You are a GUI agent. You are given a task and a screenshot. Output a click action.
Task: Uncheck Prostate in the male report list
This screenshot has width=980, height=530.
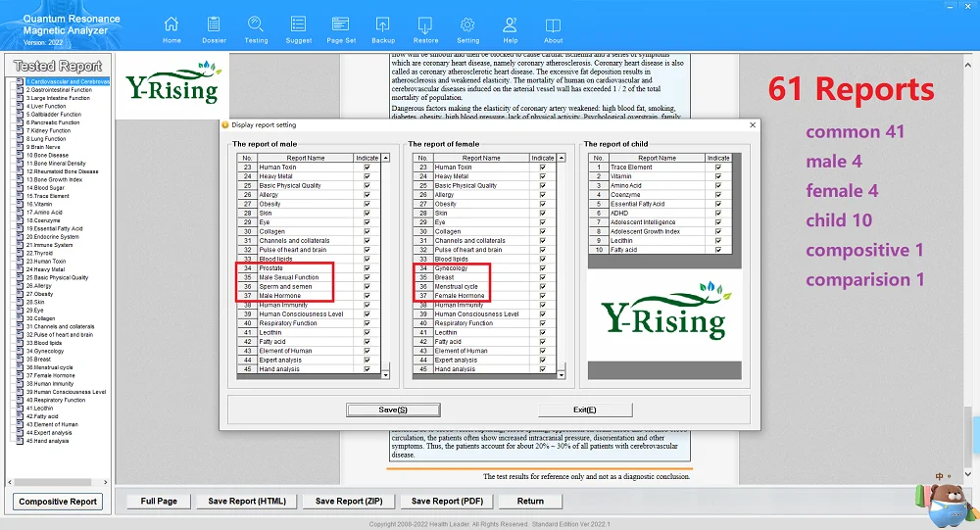tap(367, 268)
